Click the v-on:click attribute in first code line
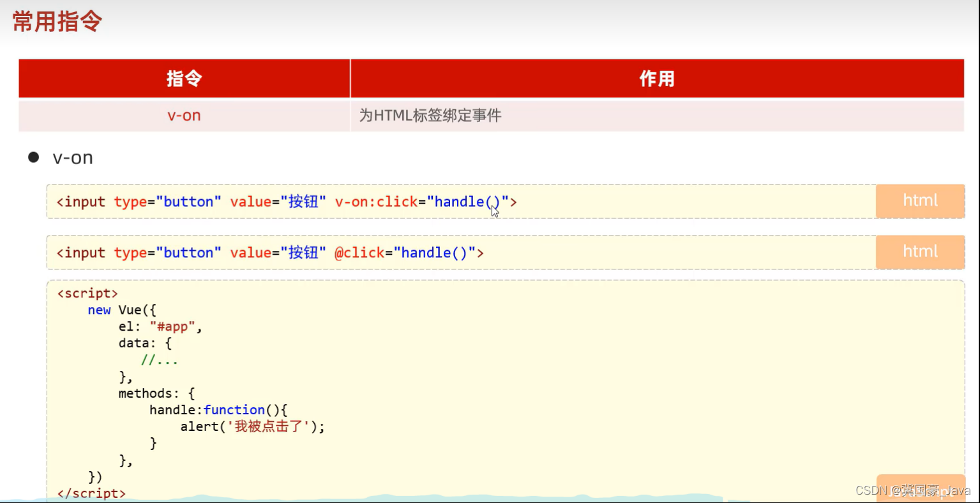This screenshot has height=503, width=980. [x=376, y=202]
